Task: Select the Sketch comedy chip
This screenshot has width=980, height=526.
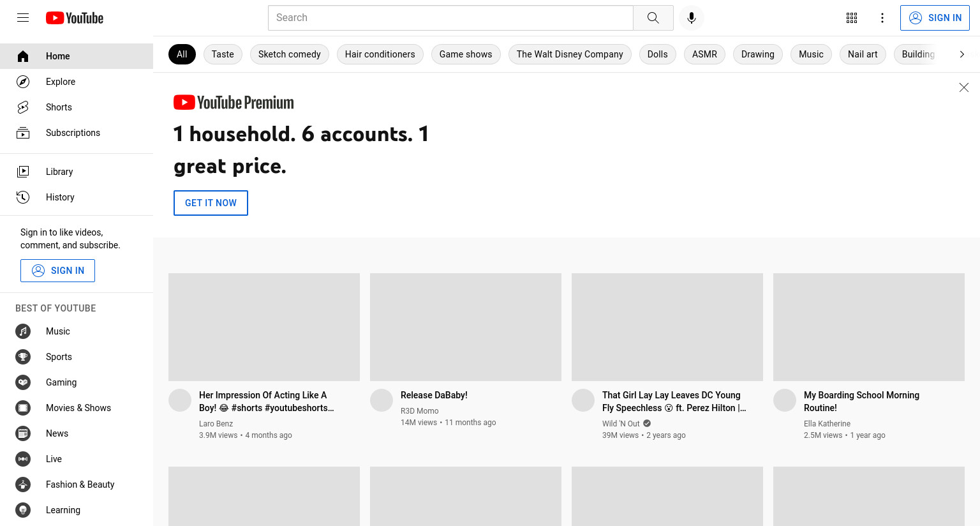Action: point(290,54)
